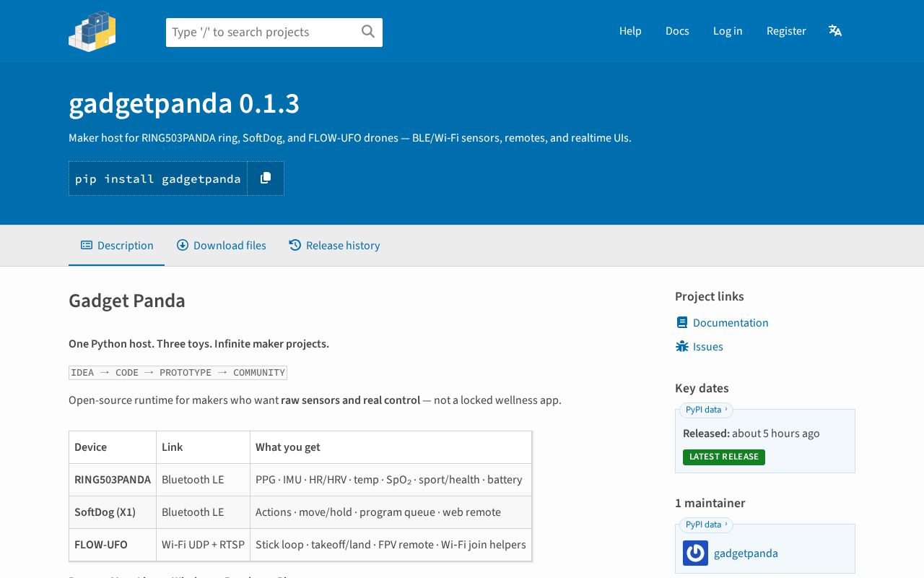Click the Link column header

tap(203, 447)
